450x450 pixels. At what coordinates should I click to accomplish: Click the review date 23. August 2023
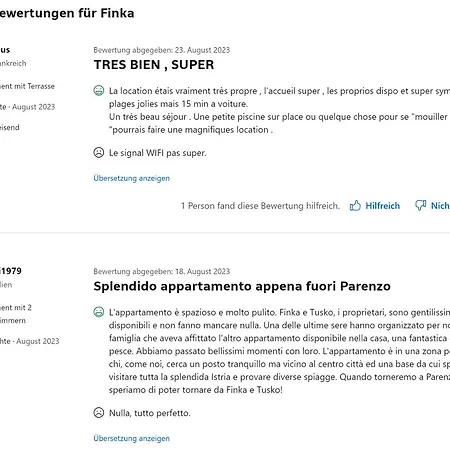(x=202, y=50)
